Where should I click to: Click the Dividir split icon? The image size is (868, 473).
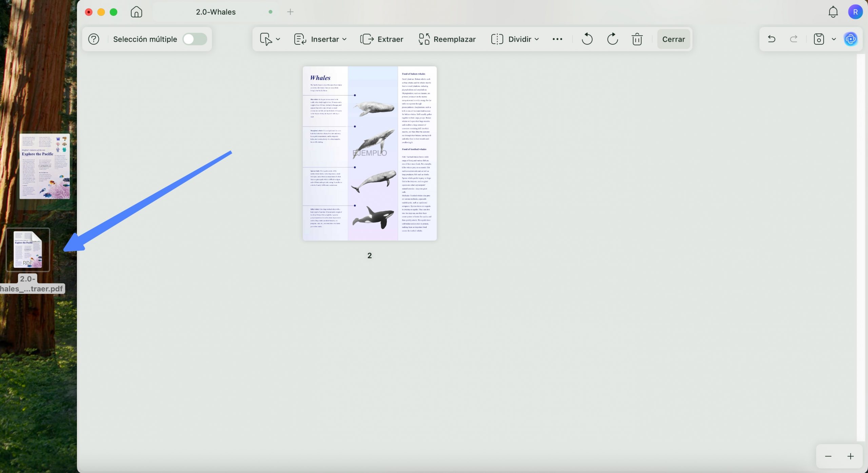click(x=497, y=39)
